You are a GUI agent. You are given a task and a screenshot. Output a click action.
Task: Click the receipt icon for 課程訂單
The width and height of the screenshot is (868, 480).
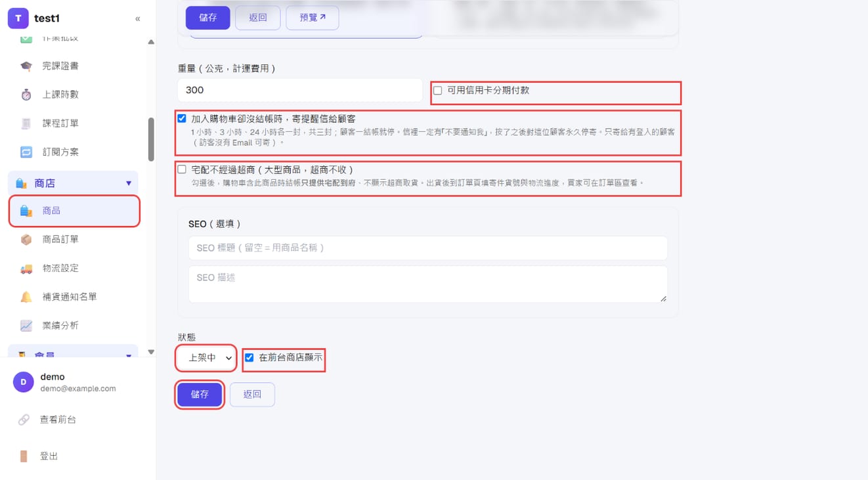(x=26, y=123)
